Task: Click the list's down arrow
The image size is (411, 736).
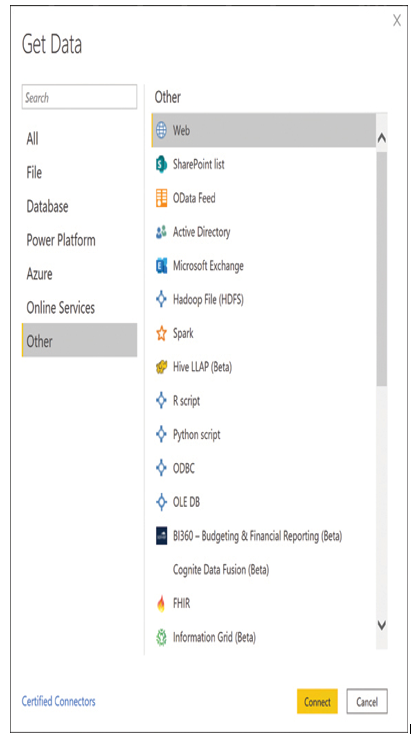Action: tap(381, 625)
